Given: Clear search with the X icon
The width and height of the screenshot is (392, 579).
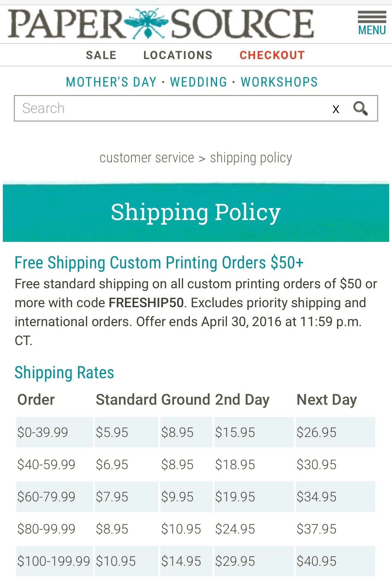Looking at the screenshot, I should coord(336,109).
